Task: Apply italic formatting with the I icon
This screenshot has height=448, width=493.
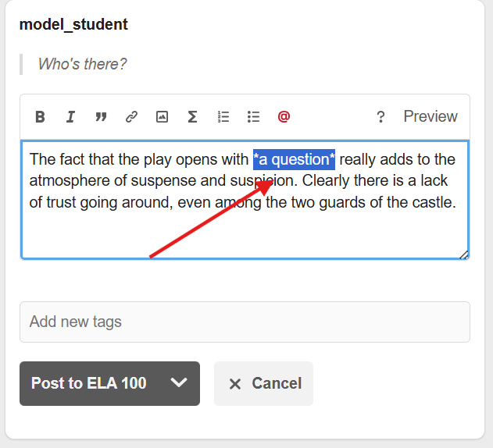Action: pos(70,117)
